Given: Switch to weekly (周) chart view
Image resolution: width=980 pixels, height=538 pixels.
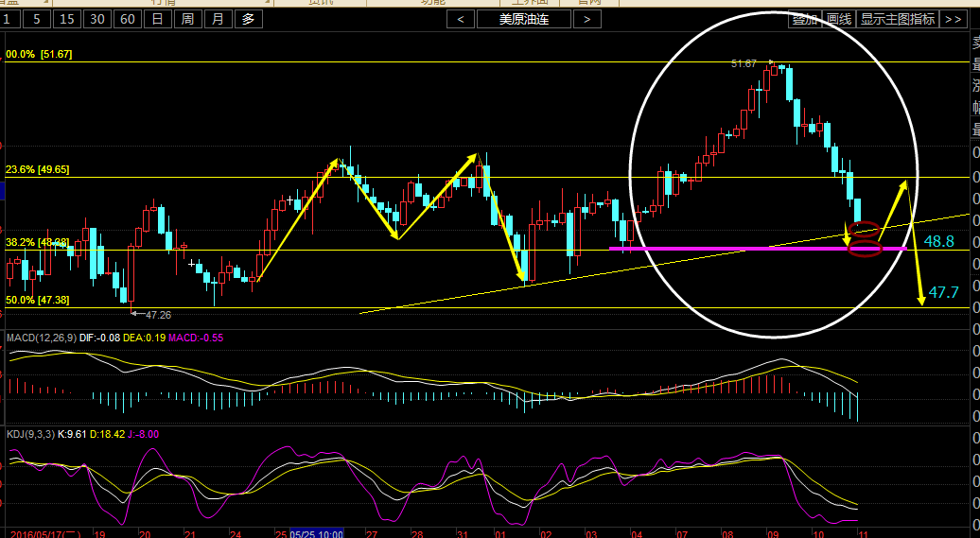Looking at the screenshot, I should click(187, 19).
